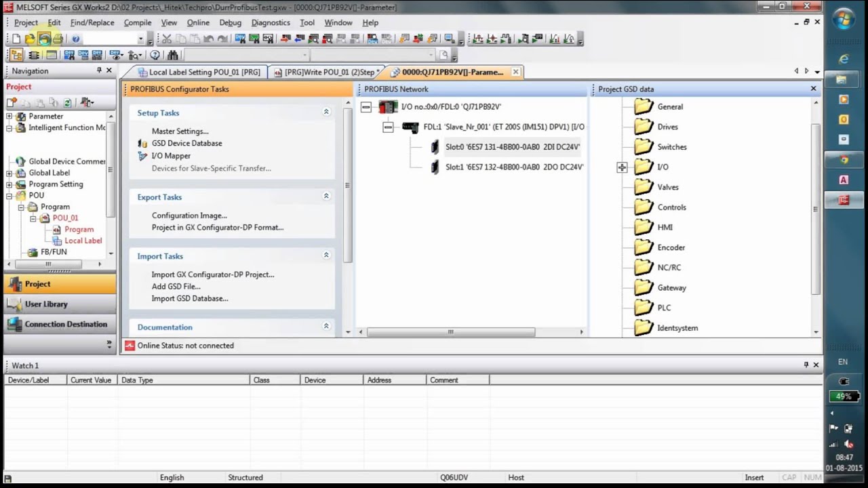Click the Open project folder icon
Screen dimensions: 868x488
click(30, 39)
